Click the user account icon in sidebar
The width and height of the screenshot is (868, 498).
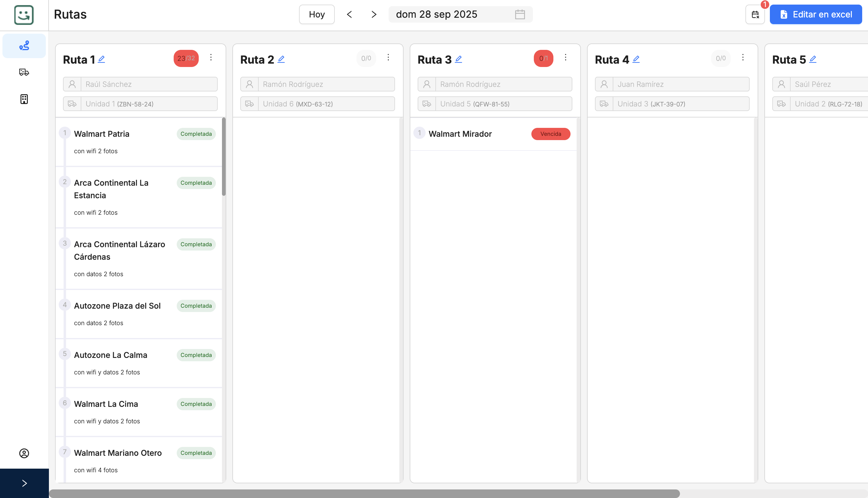pyautogui.click(x=24, y=454)
